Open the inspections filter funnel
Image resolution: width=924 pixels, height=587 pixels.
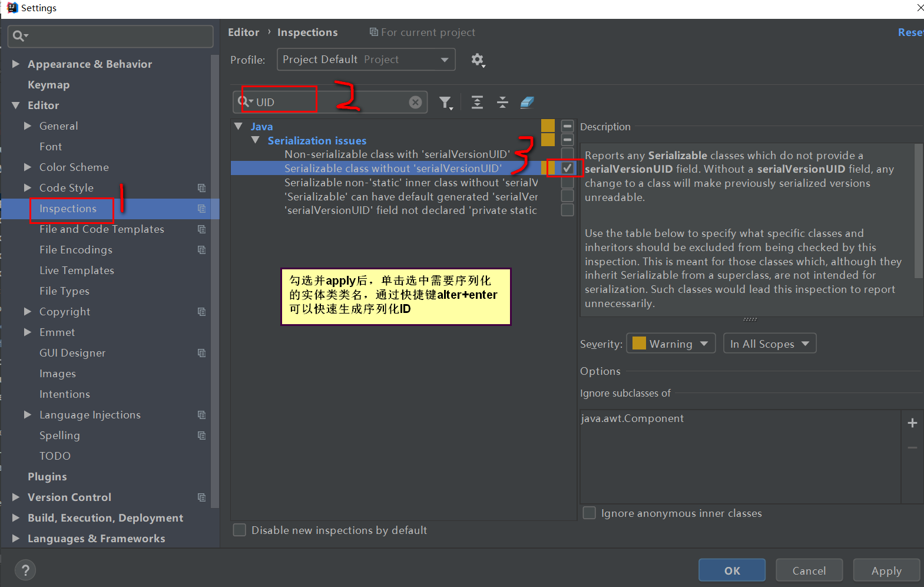click(x=446, y=103)
